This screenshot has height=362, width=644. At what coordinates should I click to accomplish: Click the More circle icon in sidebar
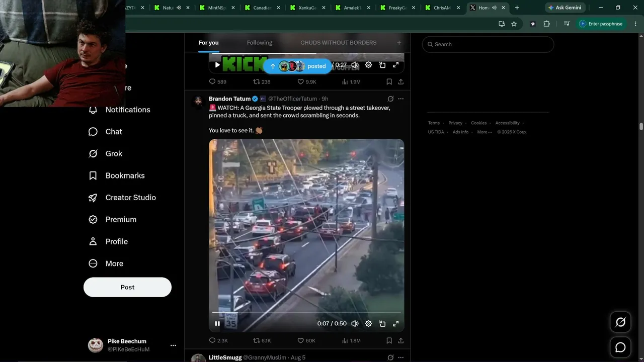tap(93, 263)
